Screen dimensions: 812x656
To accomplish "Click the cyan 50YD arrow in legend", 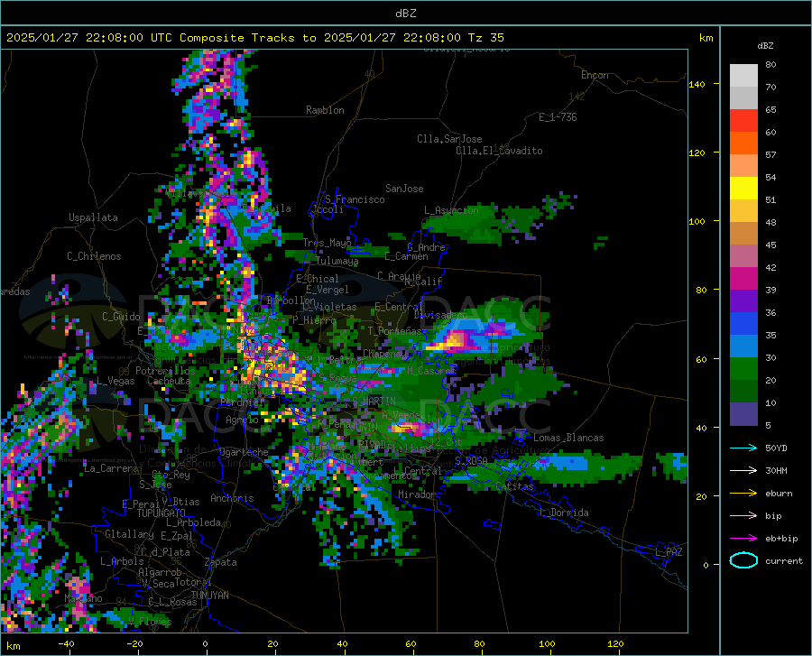I will tap(743, 448).
